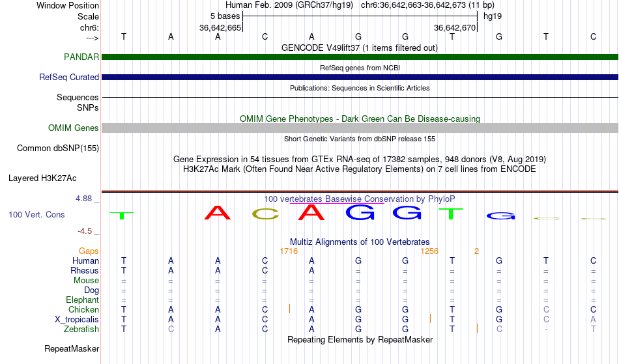This screenshot has width=619, height=364.
Task: Open the RefSeq Curated track label
Action: (x=69, y=77)
